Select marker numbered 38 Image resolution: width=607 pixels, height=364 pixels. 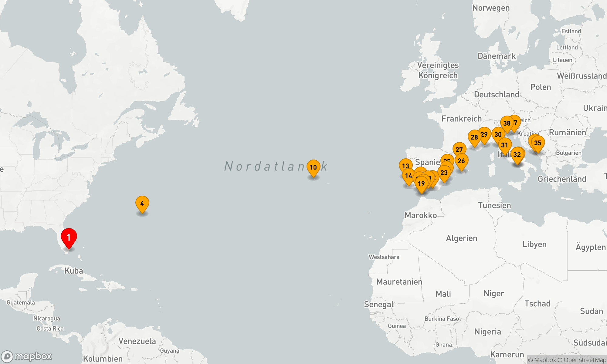[507, 123]
